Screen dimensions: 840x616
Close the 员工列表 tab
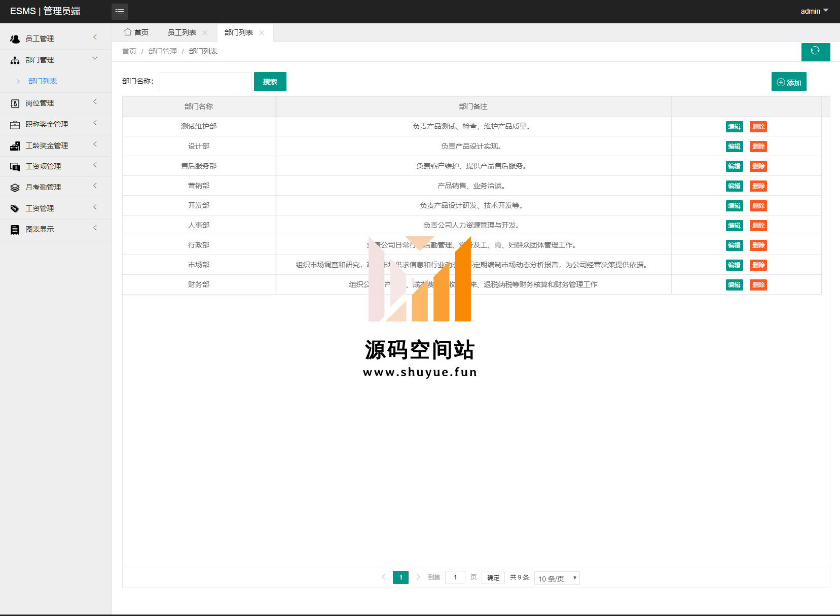tap(205, 32)
